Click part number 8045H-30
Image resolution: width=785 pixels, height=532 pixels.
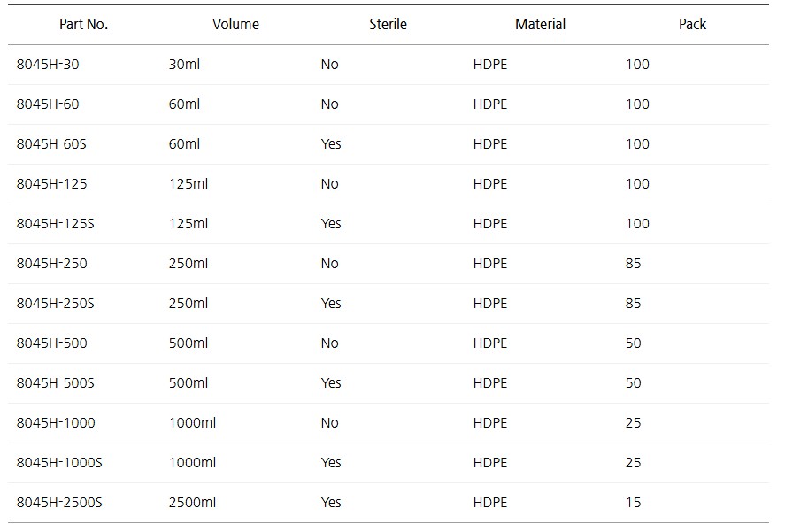[x=47, y=65]
